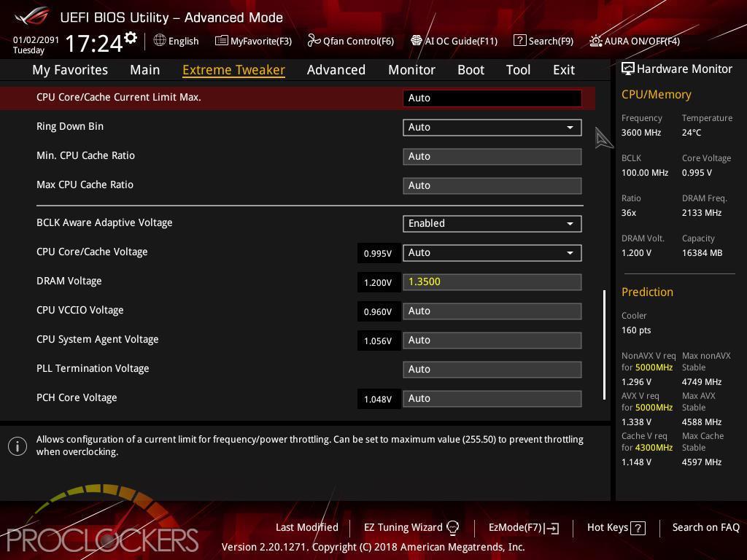Click the 16384 MB capacity value
The width and height of the screenshot is (747, 560).
[703, 253]
